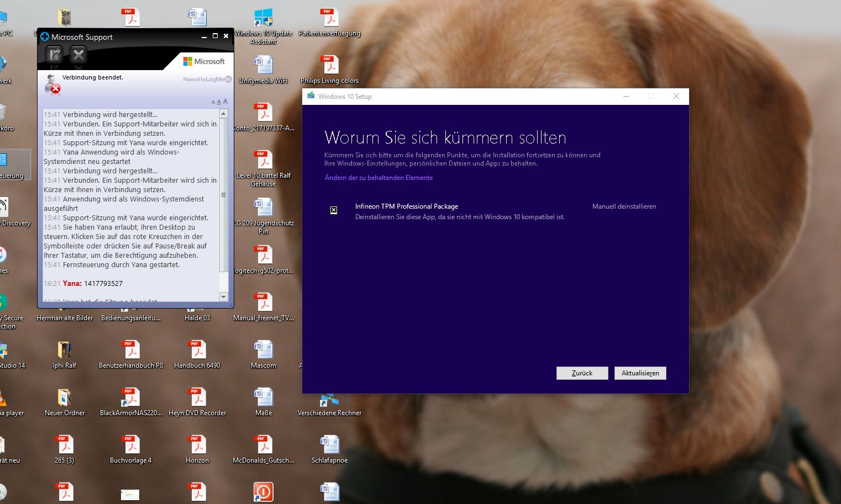841x504 pixels.
Task: Click the Zurück button
Action: (582, 373)
